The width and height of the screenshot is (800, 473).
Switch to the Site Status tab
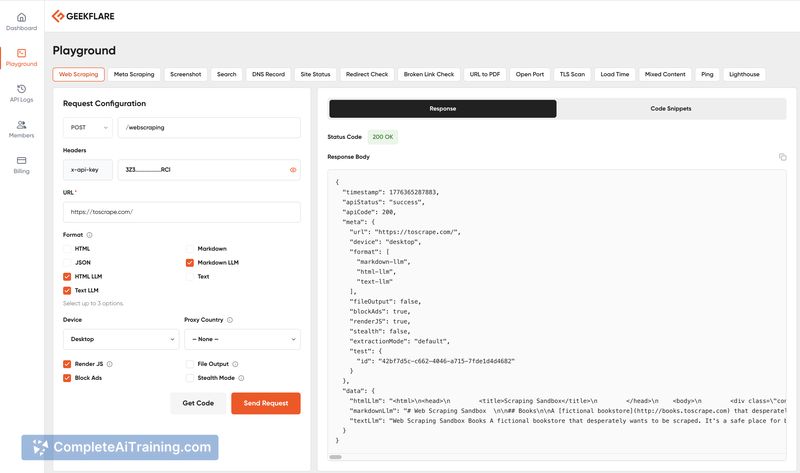315,74
